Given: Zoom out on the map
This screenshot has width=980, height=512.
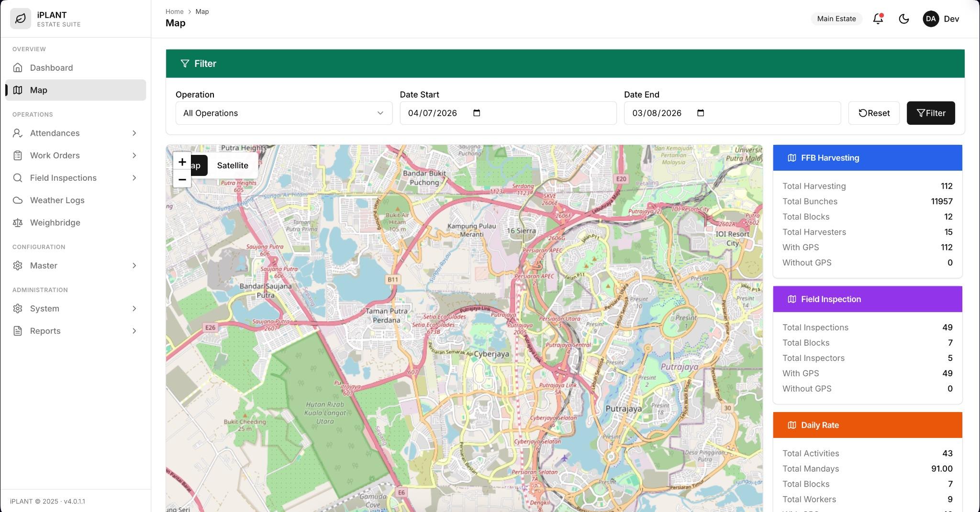Looking at the screenshot, I should 182,179.
